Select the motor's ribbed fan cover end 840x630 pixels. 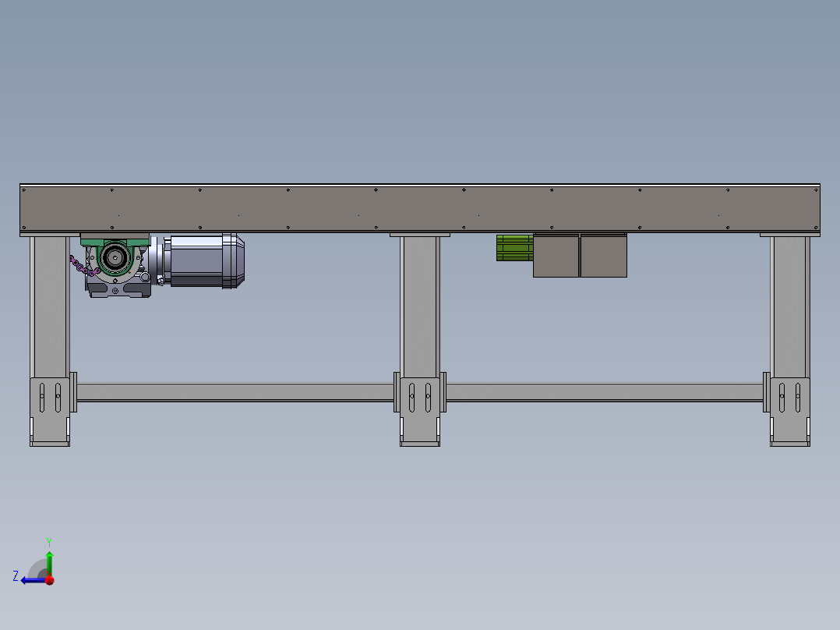click(x=234, y=260)
